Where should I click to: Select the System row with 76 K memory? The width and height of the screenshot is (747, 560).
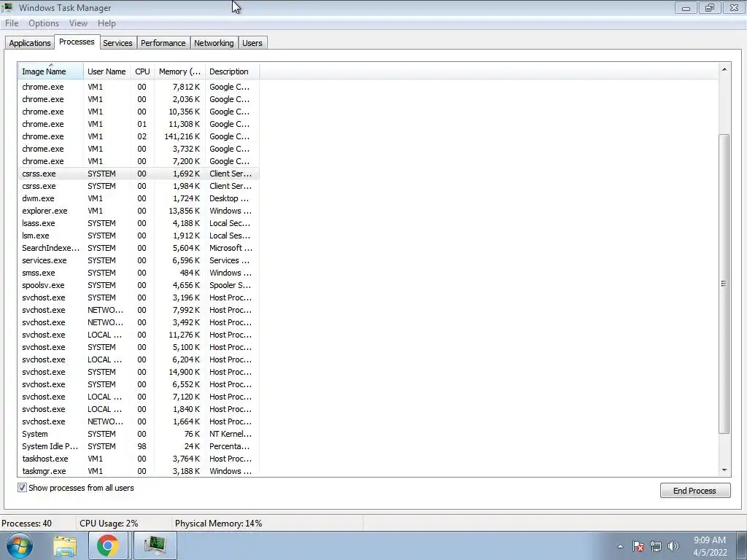pyautogui.click(x=139, y=434)
